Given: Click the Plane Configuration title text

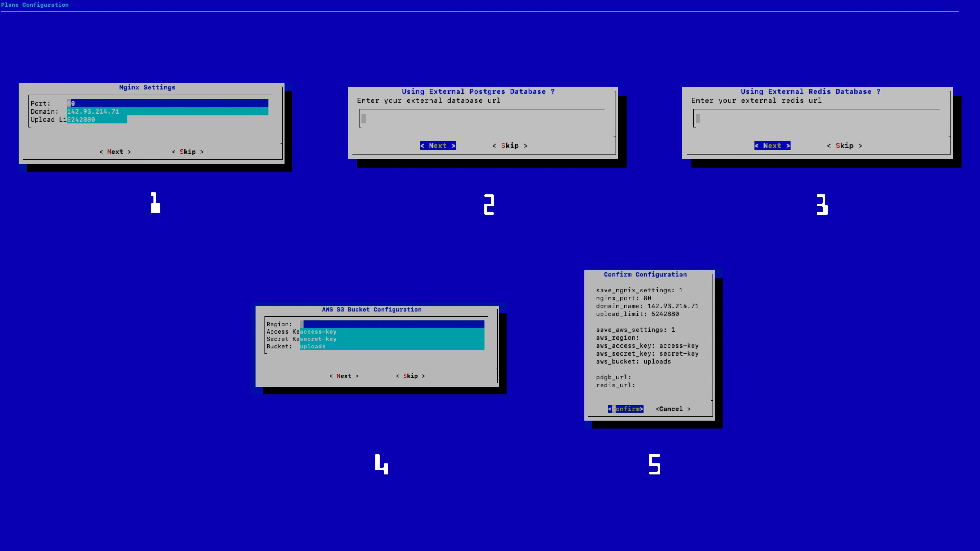Looking at the screenshot, I should (x=35, y=5).
